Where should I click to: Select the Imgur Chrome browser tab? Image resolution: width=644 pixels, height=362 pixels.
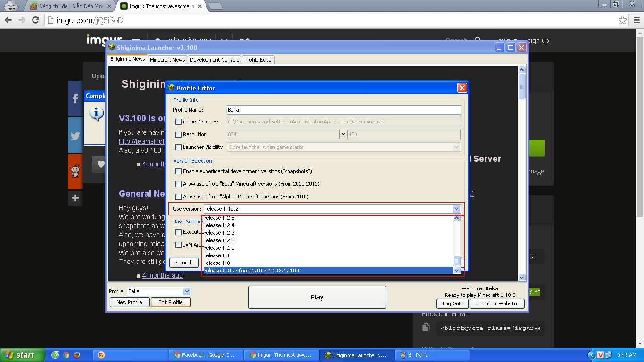(x=161, y=6)
